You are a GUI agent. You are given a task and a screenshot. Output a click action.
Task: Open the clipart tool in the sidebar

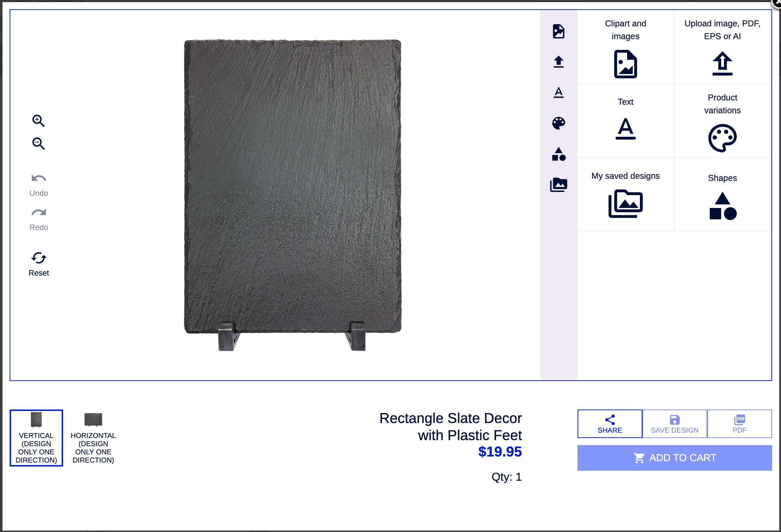point(559,31)
